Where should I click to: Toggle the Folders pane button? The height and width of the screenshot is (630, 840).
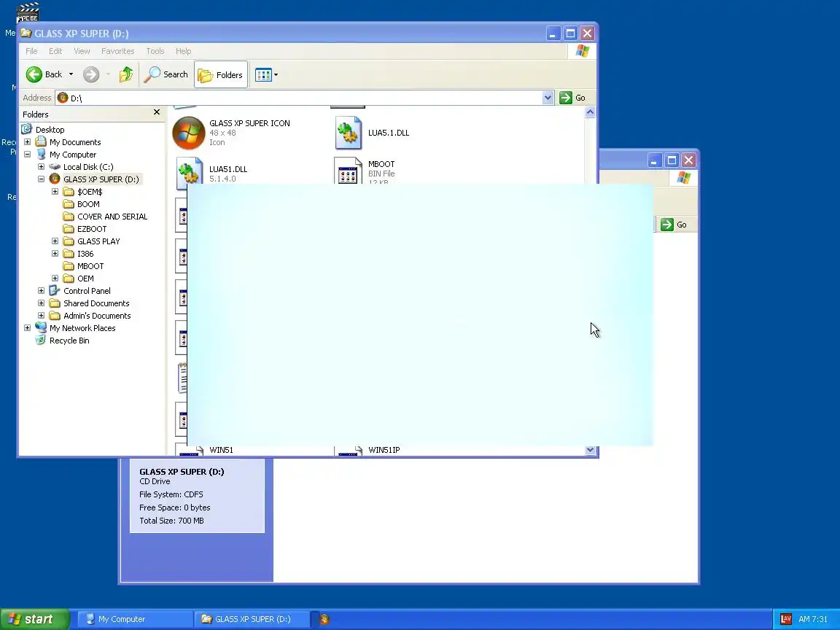(221, 75)
